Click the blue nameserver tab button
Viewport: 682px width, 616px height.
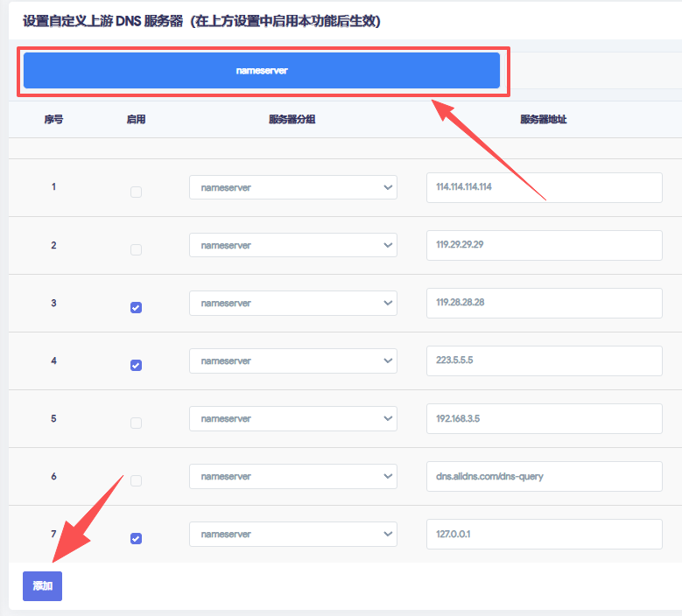click(261, 71)
